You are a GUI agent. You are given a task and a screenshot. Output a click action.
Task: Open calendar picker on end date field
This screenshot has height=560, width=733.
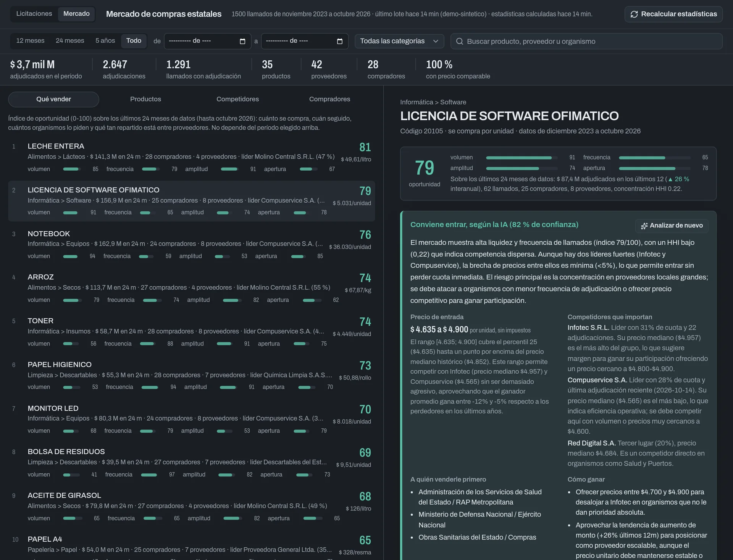tap(340, 41)
